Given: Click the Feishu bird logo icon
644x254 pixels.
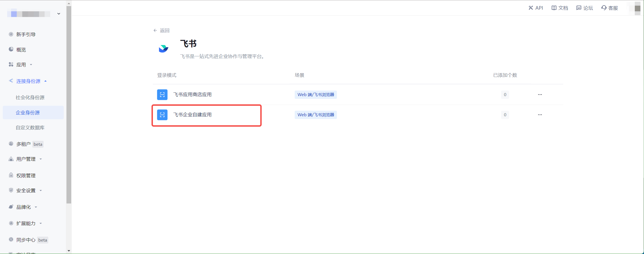Looking at the screenshot, I should pyautogui.click(x=163, y=49).
